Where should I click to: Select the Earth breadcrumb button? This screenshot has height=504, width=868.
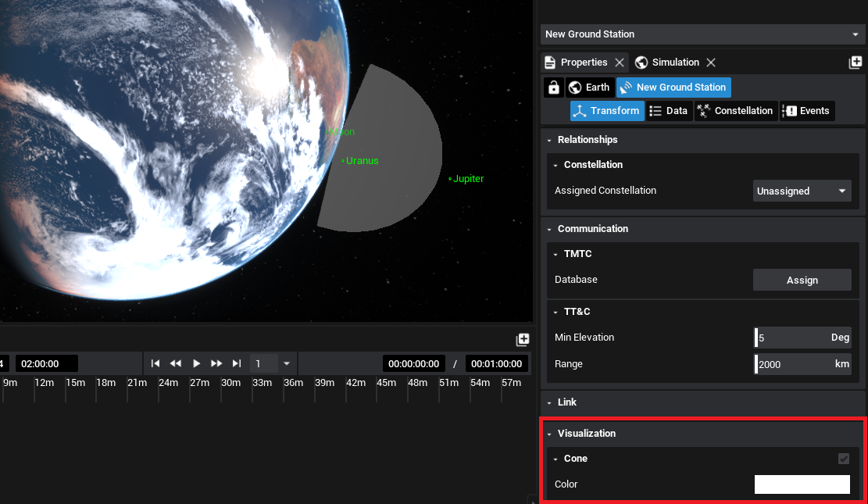[590, 88]
